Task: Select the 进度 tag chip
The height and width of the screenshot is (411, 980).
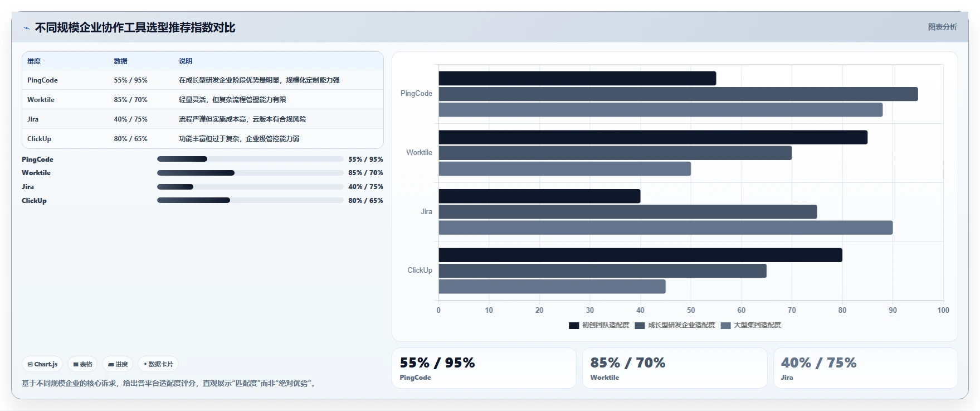Action: [118, 364]
